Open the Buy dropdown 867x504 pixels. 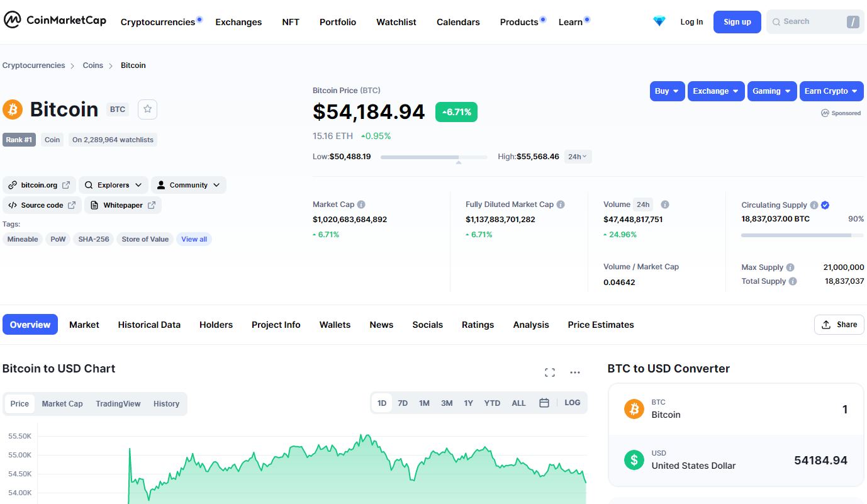click(667, 91)
